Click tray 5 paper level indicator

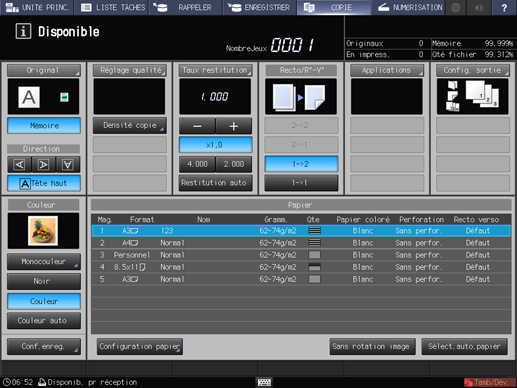pyautogui.click(x=314, y=279)
